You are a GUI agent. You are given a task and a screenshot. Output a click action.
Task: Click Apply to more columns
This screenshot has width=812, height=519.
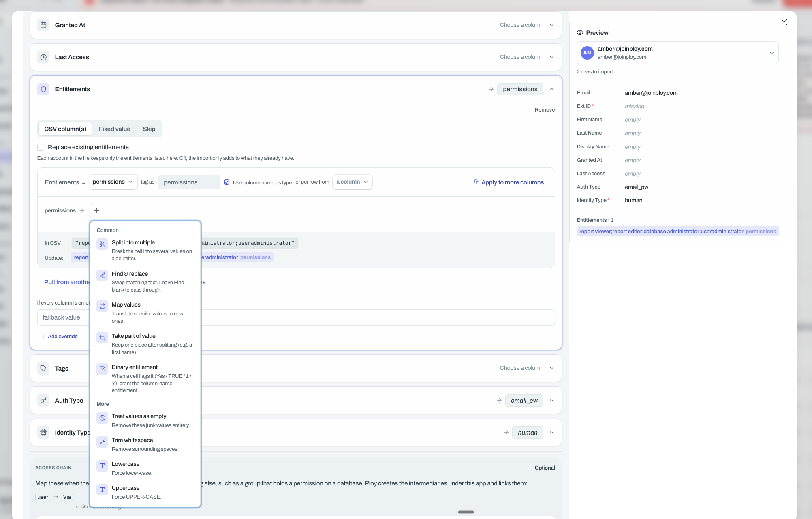coord(509,182)
